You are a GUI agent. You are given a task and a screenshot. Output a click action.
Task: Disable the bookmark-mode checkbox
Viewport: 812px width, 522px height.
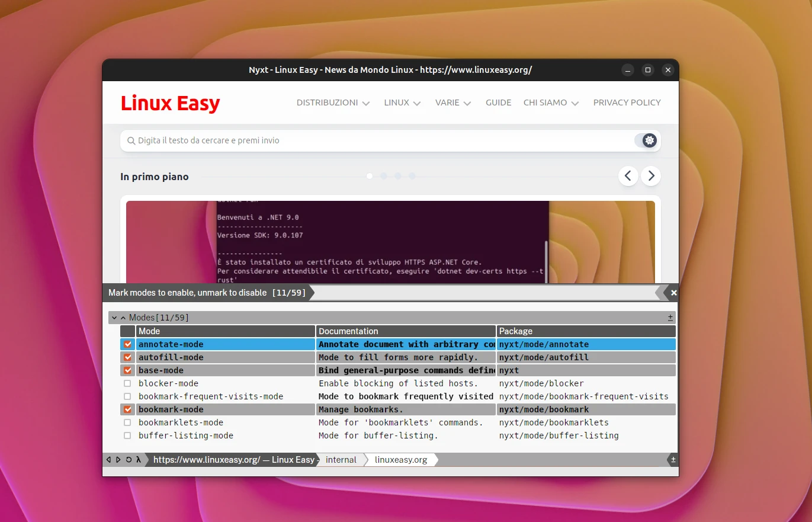pyautogui.click(x=127, y=409)
